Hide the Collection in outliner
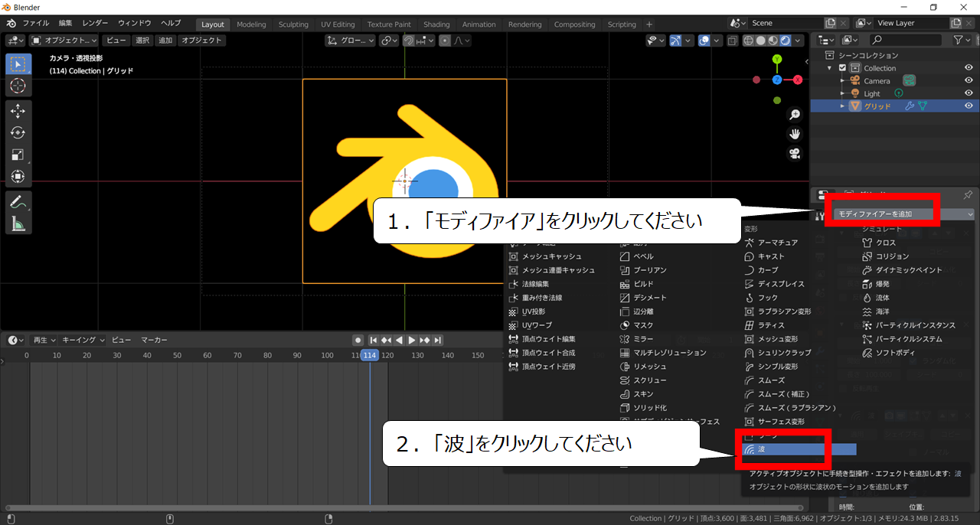The width and height of the screenshot is (980, 525). click(969, 68)
